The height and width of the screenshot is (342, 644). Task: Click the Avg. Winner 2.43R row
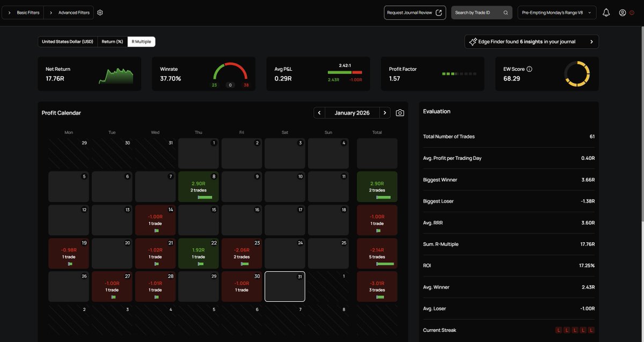tap(509, 287)
